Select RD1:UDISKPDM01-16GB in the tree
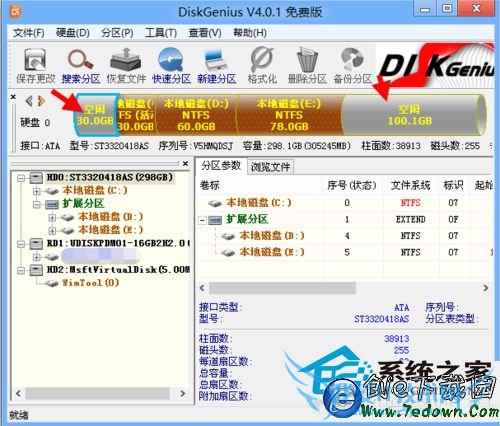Screen dimensions: 500x426 point(118,243)
